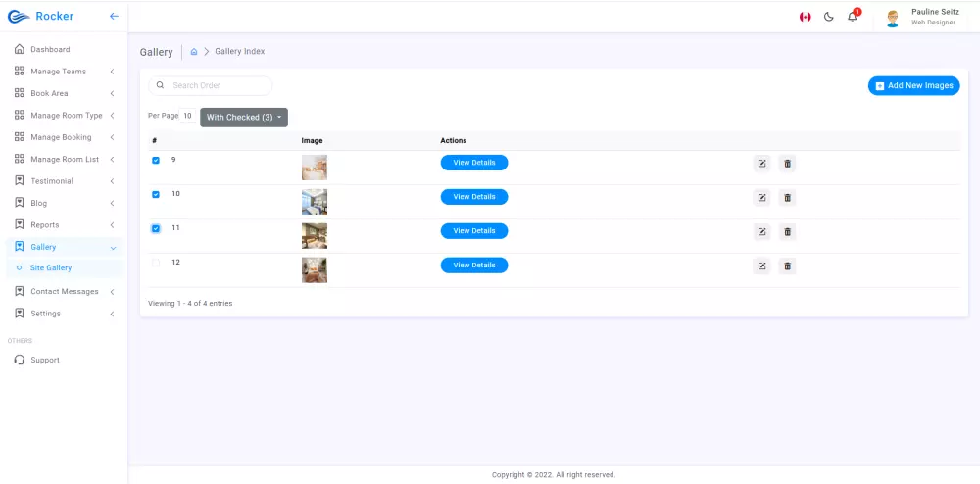The image size is (980, 484).
Task: Delete gallery entry 9
Action: pos(788,164)
